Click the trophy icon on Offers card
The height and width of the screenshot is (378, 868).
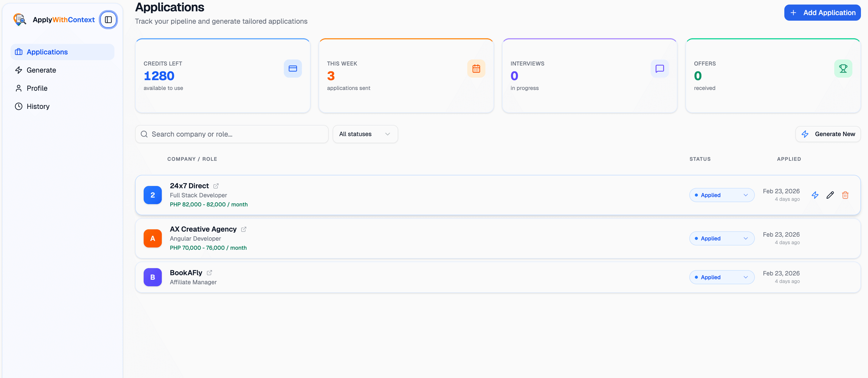point(843,69)
